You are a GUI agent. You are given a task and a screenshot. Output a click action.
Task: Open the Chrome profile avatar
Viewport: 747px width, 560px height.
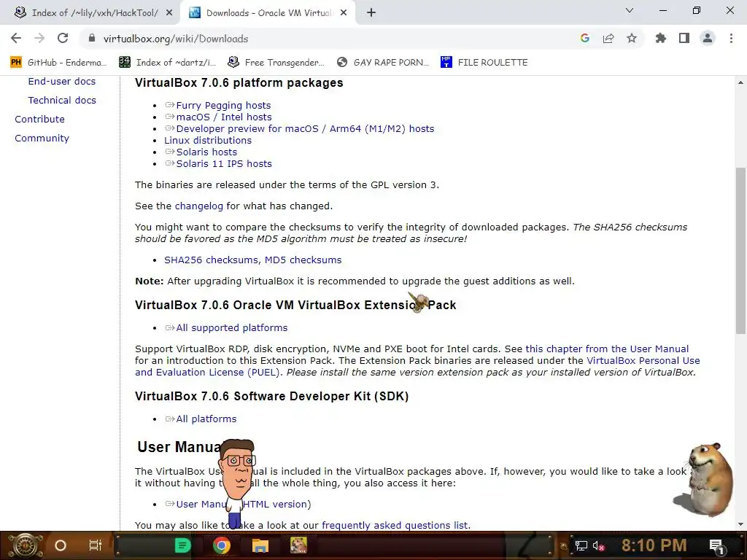[x=708, y=38]
